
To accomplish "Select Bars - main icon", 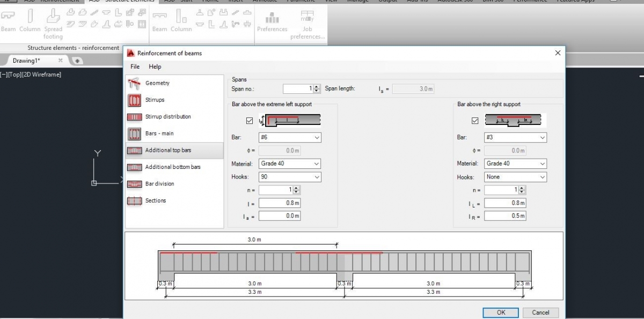I will point(134,133).
